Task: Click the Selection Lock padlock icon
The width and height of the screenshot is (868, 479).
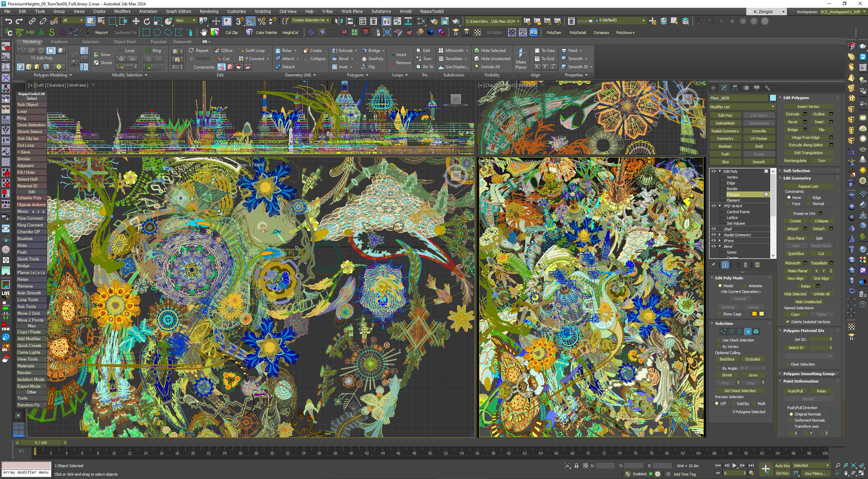Action: click(577, 465)
